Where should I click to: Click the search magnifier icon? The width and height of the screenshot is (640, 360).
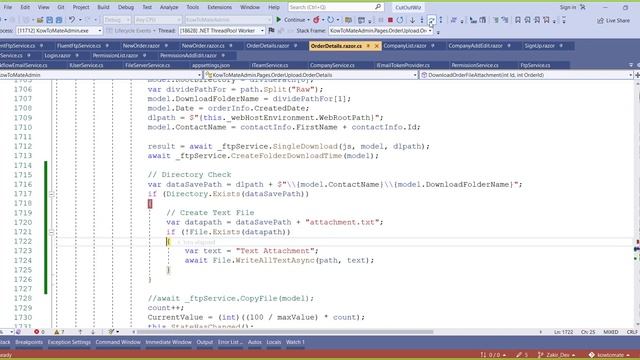(378, 7)
